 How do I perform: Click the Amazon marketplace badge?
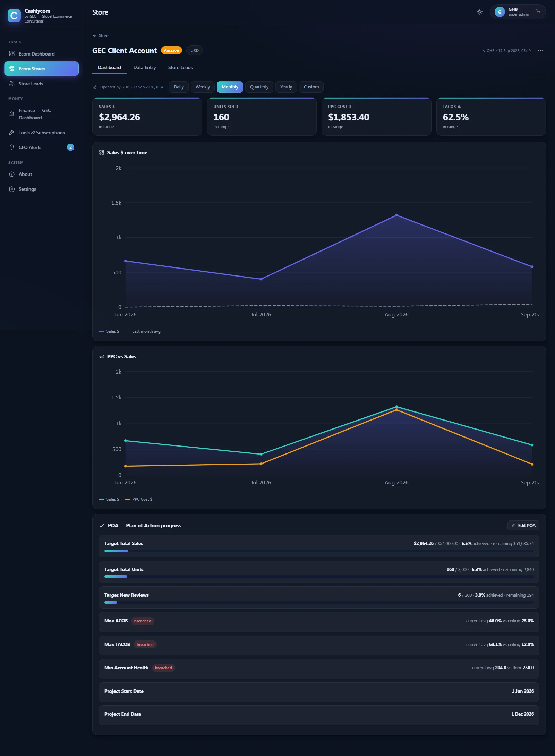(171, 50)
